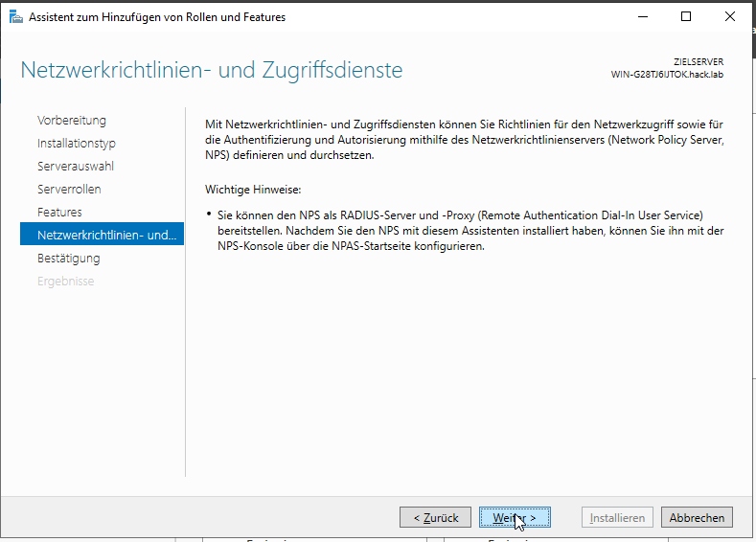Switch to the Serverrollen step
The height and width of the screenshot is (542, 756).
click(69, 190)
